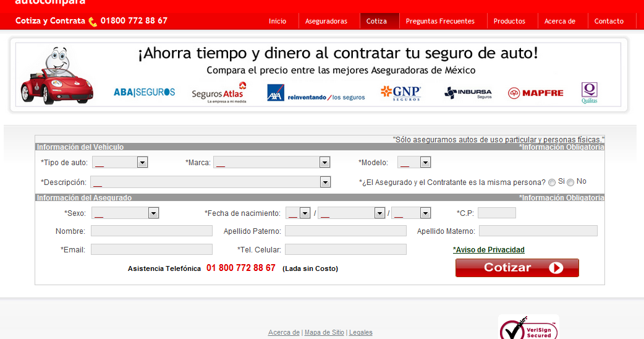644x339 pixels.
Task: Click the Quálitas logo
Action: (590, 93)
